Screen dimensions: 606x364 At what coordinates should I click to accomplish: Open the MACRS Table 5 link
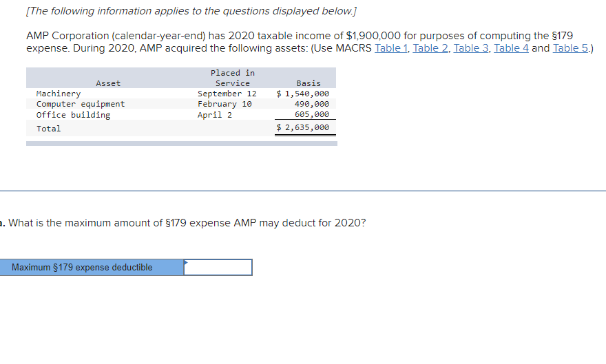click(570, 48)
